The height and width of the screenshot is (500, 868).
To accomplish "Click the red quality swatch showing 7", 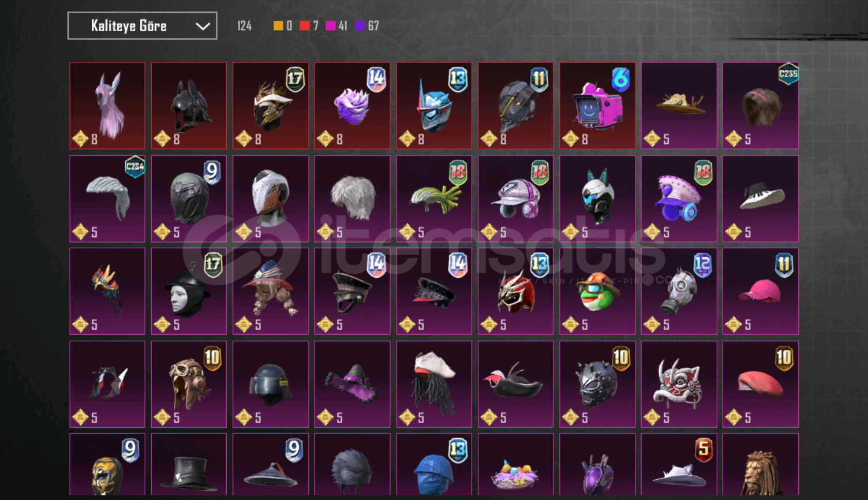I will click(x=305, y=26).
